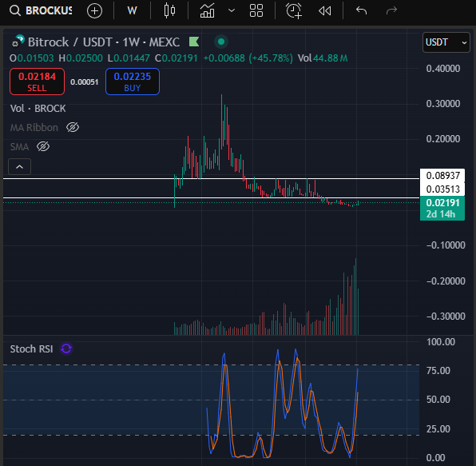Click the 0.02235 BUY button

(x=133, y=82)
